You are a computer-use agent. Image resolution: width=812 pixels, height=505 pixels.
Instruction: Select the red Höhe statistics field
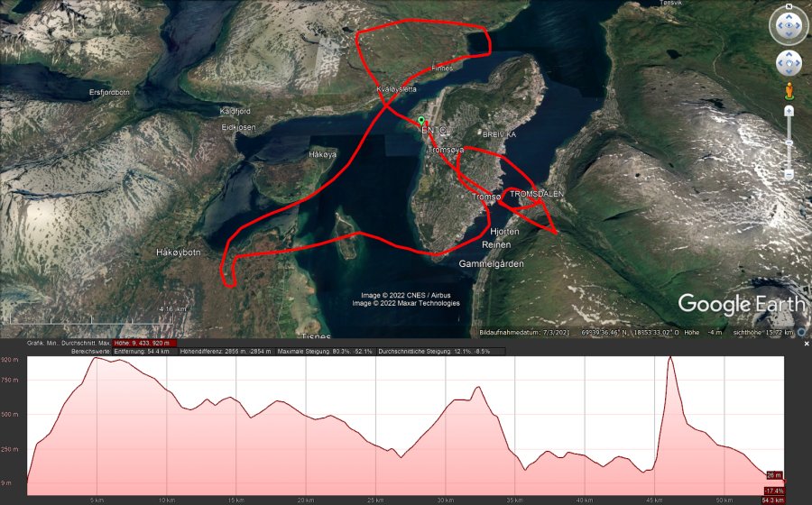[145, 343]
